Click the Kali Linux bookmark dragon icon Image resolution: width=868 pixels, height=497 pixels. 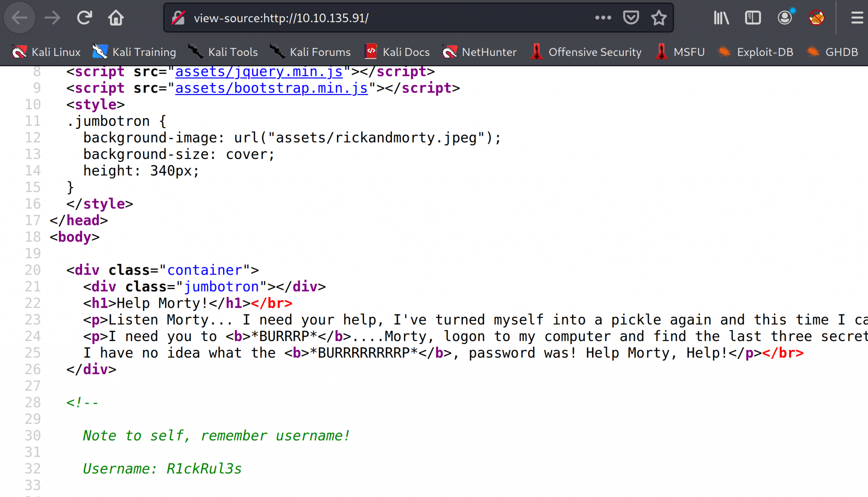pyautogui.click(x=20, y=51)
